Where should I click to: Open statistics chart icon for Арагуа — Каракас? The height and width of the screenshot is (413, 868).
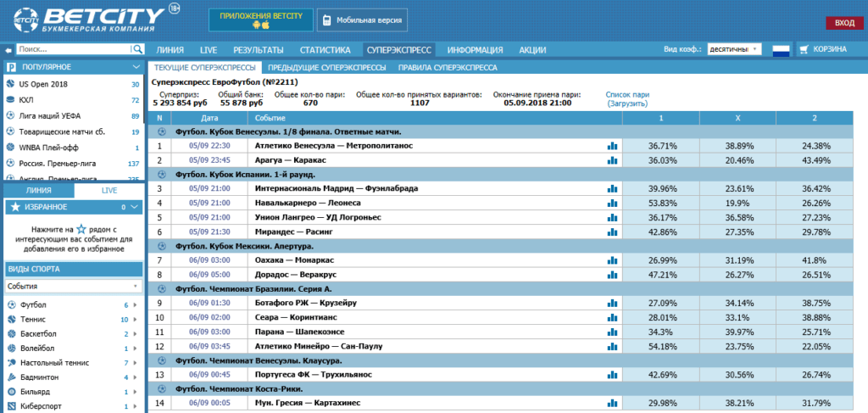click(x=612, y=160)
